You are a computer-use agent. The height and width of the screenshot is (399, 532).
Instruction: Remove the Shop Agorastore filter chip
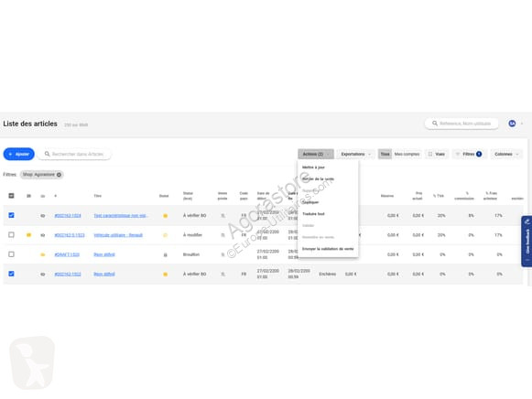point(59,175)
